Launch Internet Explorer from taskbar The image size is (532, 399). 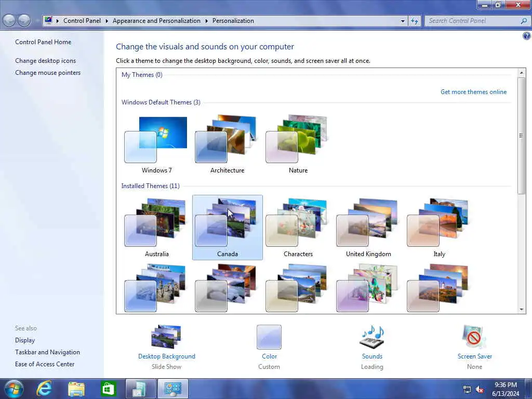tap(44, 389)
